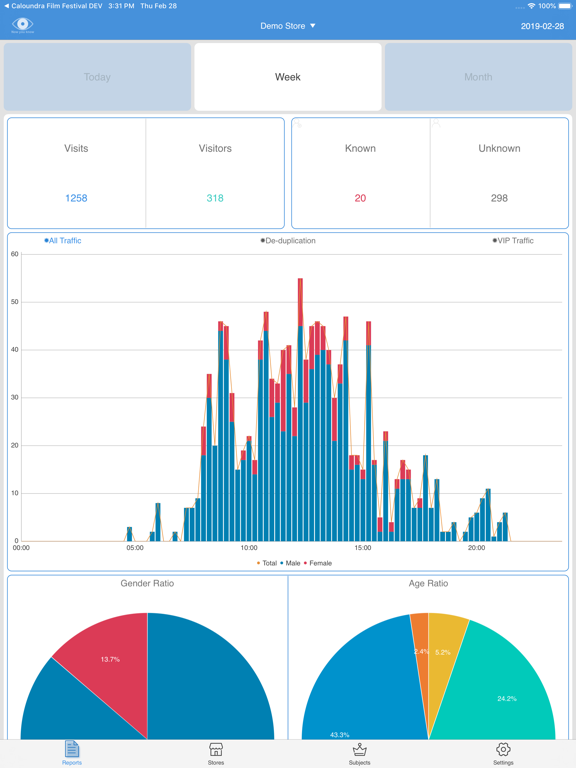Open the Visitors card showing 318

click(x=215, y=173)
